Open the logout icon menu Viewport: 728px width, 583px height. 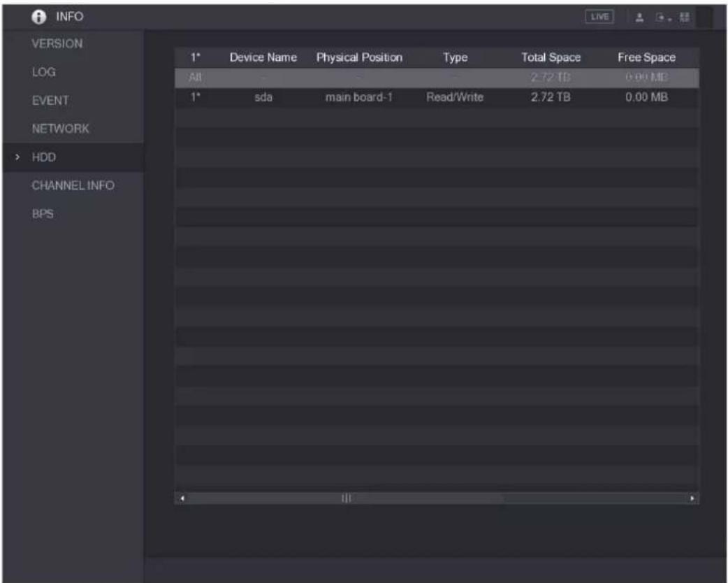pos(663,17)
